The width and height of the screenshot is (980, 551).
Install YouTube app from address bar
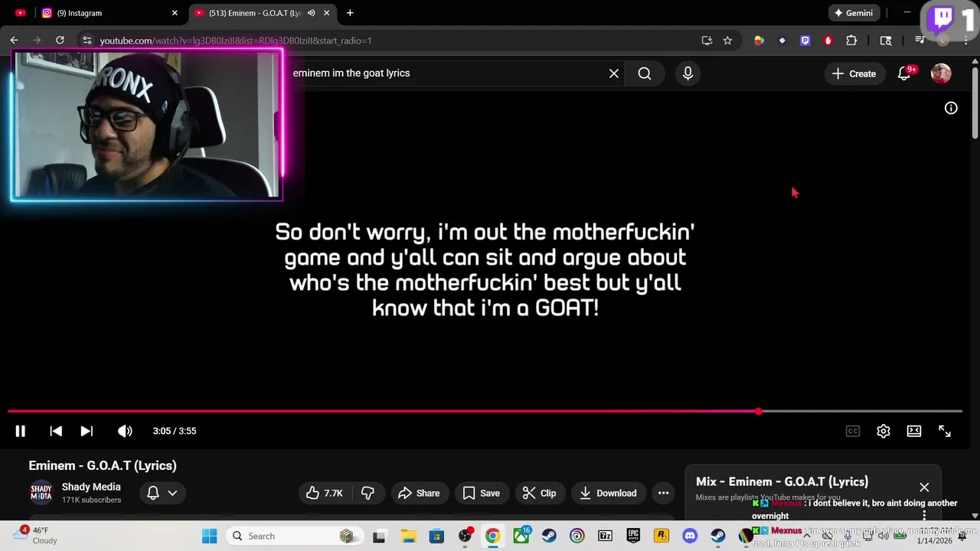[x=707, y=41]
